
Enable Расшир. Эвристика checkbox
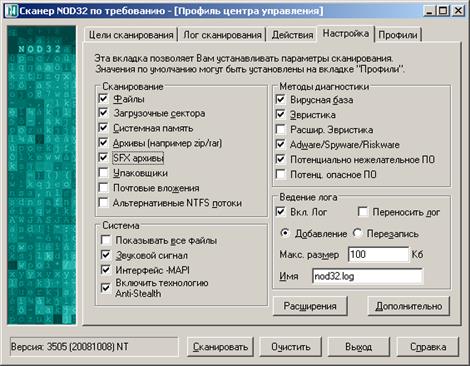coord(281,129)
